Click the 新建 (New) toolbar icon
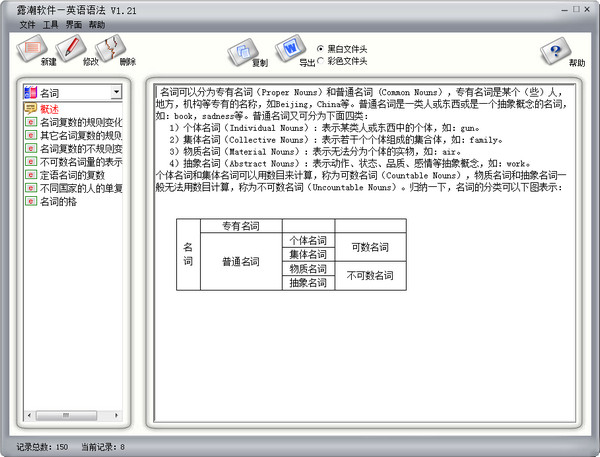The image size is (600, 457). 35,46
